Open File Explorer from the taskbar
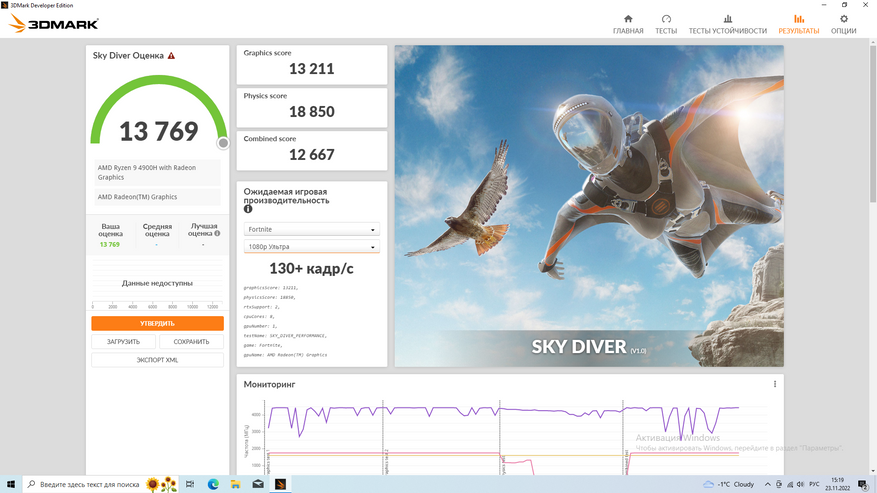 tap(235, 484)
